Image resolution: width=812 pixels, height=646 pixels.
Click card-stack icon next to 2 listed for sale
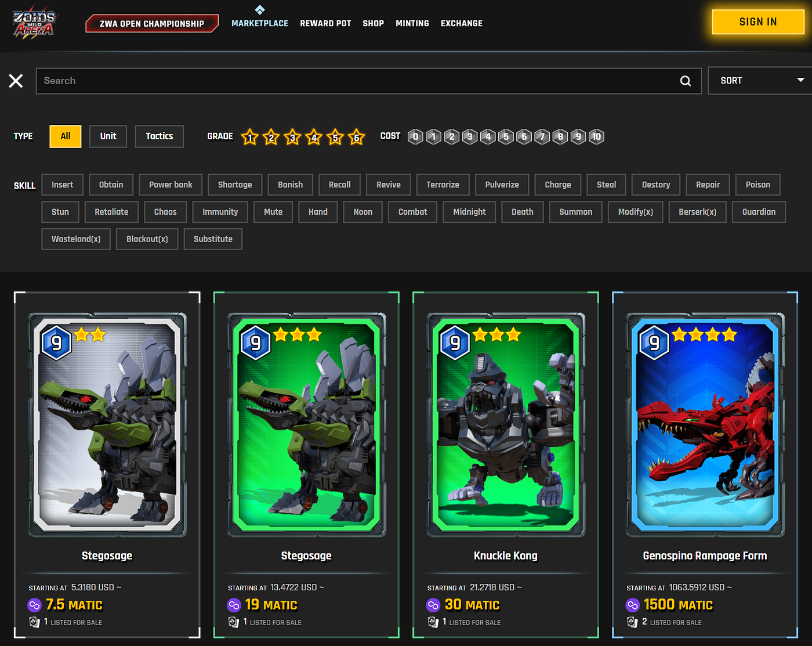click(632, 622)
